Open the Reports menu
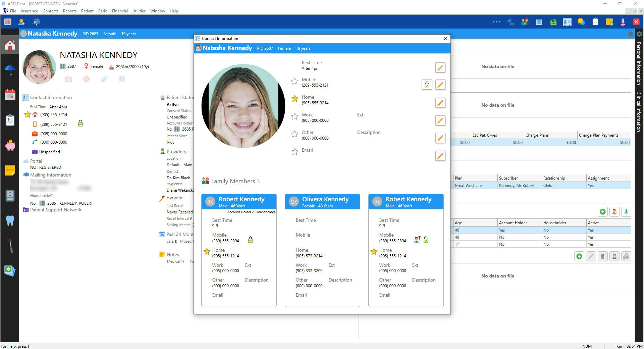644x349 pixels. click(69, 11)
